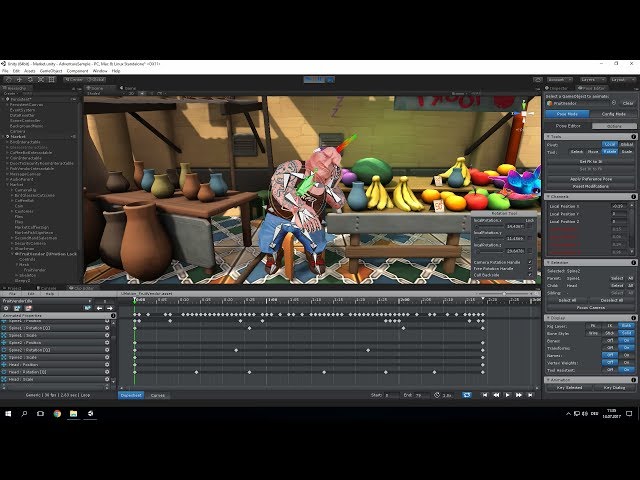Viewport: 640px width, 480px height.
Task: Open the Account dropdown
Action: [560, 80]
